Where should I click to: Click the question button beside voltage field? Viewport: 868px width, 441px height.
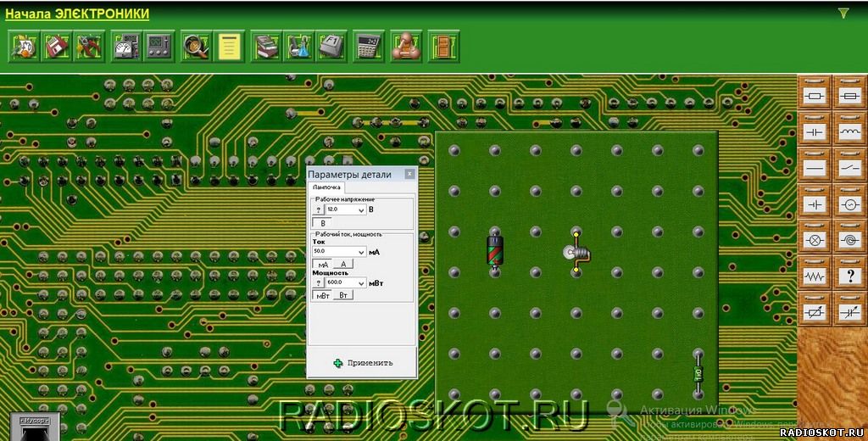point(319,210)
